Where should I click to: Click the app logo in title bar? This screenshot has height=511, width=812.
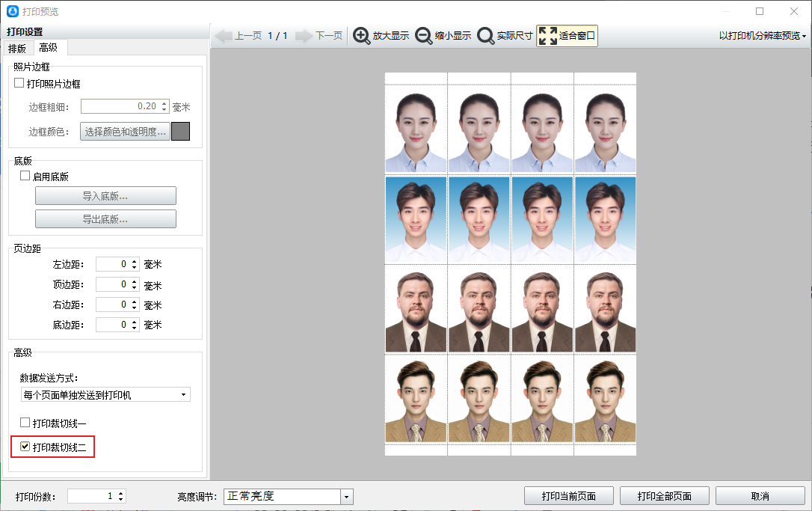coord(12,11)
